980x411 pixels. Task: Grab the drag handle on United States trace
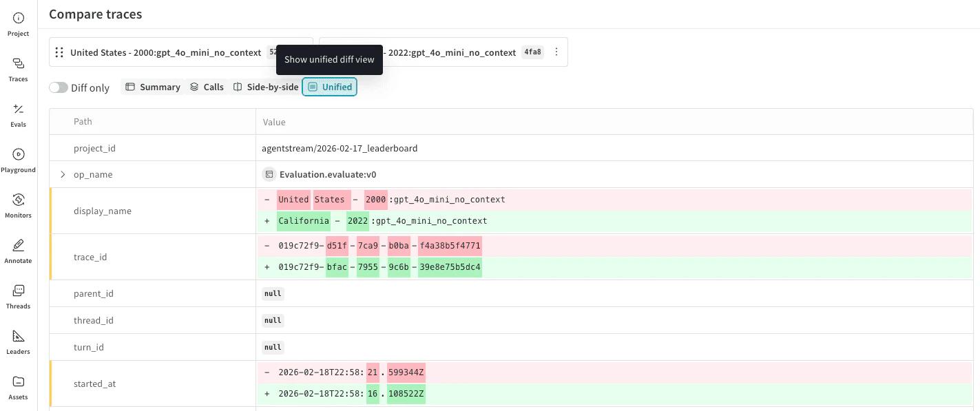59,52
